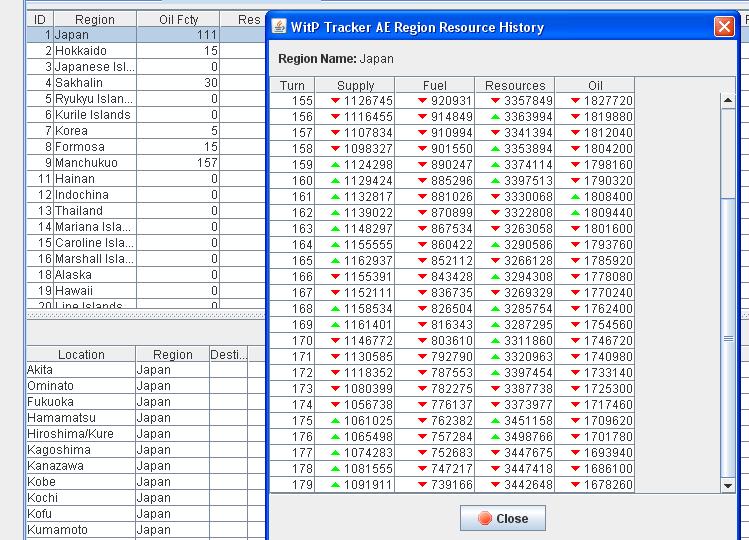This screenshot has height=540, width=749.
Task: Click oil value 1808400 on turn 161
Action: [x=595, y=196]
